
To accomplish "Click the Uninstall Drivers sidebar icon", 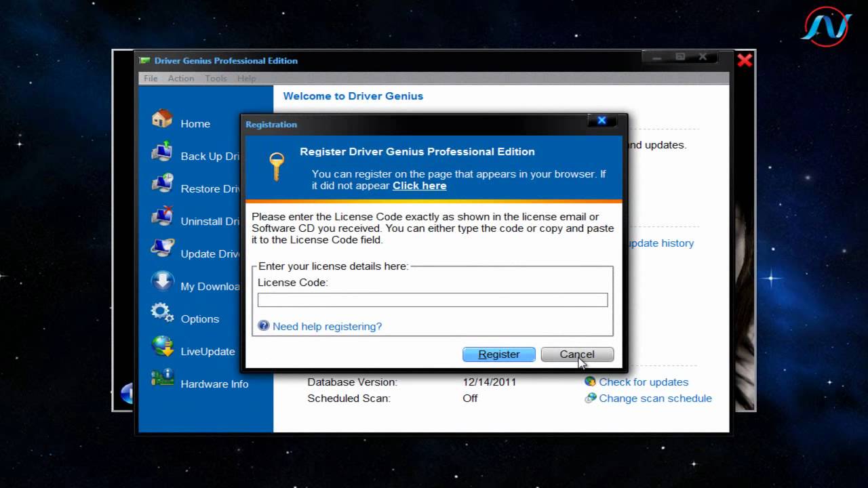I will pyautogui.click(x=162, y=216).
